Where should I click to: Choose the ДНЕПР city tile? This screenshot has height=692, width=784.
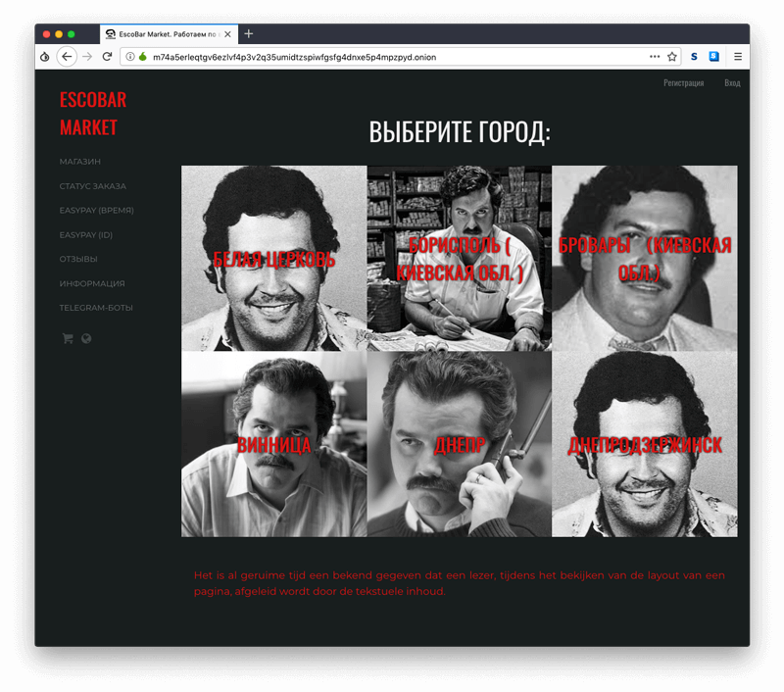460,445
